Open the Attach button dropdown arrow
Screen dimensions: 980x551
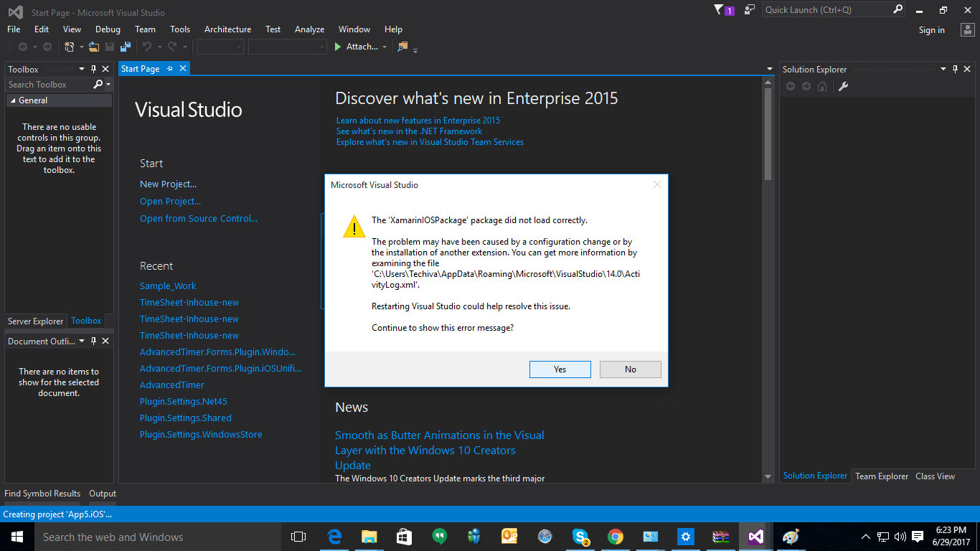point(385,47)
